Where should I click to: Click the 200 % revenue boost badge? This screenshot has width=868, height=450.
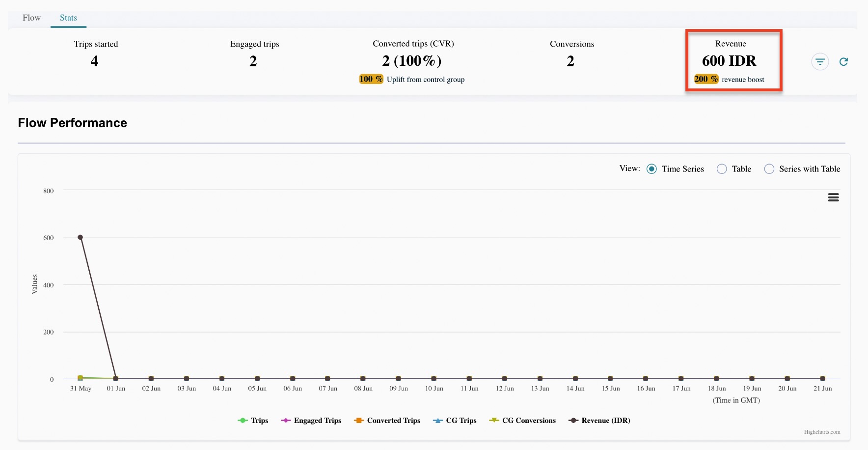[706, 79]
